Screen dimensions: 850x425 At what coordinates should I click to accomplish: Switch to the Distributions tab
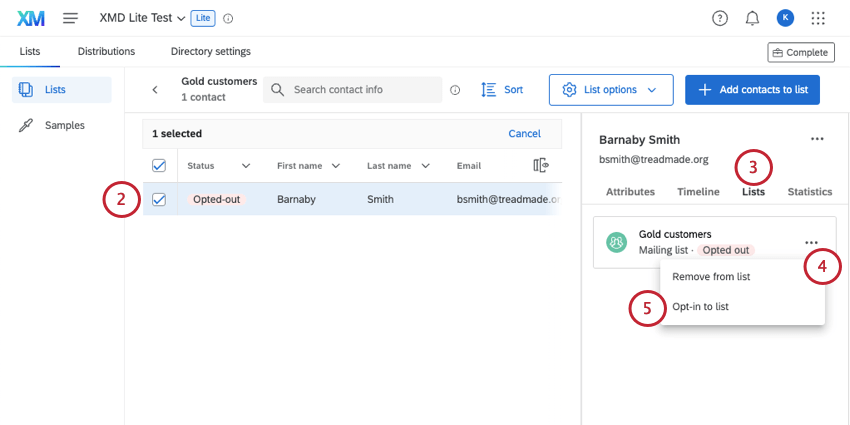(x=106, y=51)
